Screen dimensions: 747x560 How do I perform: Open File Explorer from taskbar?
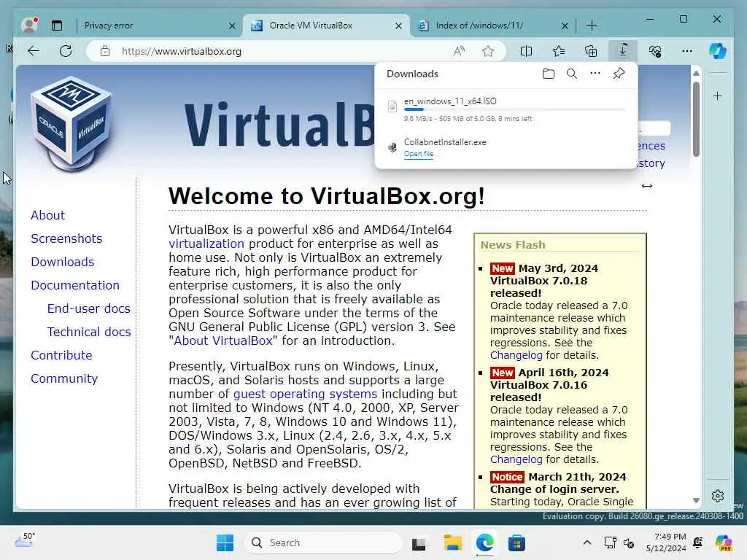coord(452,542)
